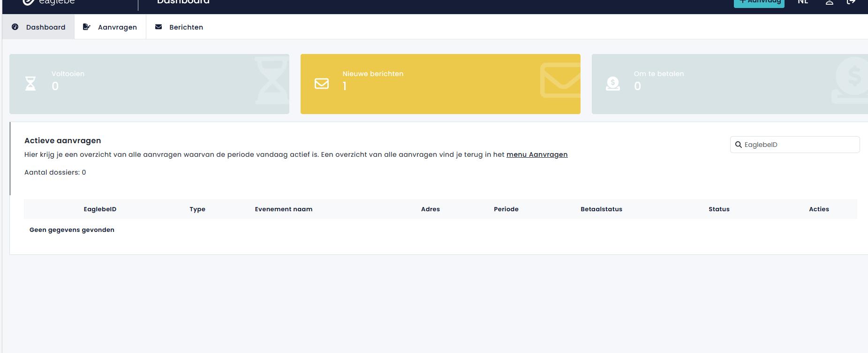Image resolution: width=868 pixels, height=353 pixels.
Task: Click the 'Nieuwe berichten' card label
Action: point(373,74)
